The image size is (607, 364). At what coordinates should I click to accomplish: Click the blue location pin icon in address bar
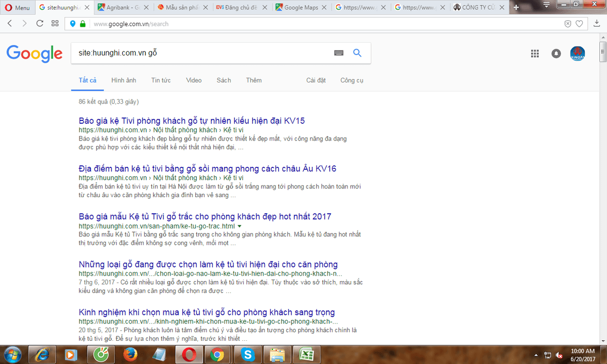coord(73,24)
